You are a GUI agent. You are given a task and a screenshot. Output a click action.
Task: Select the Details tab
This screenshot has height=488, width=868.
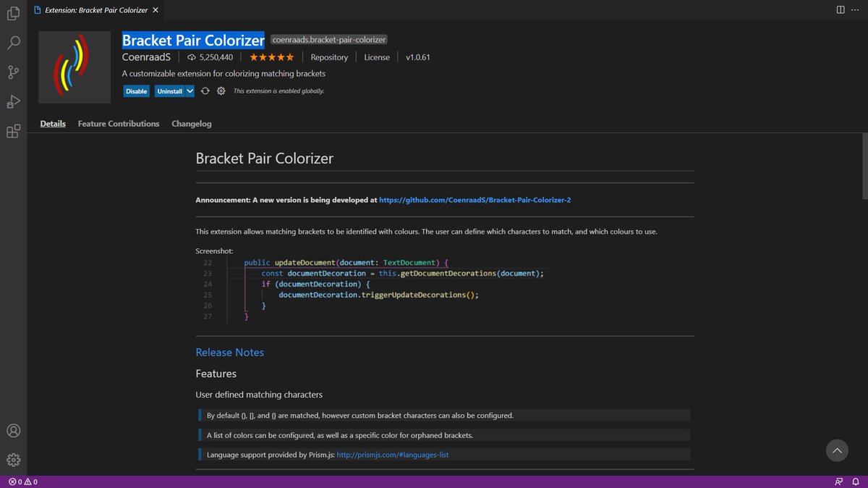(x=53, y=124)
